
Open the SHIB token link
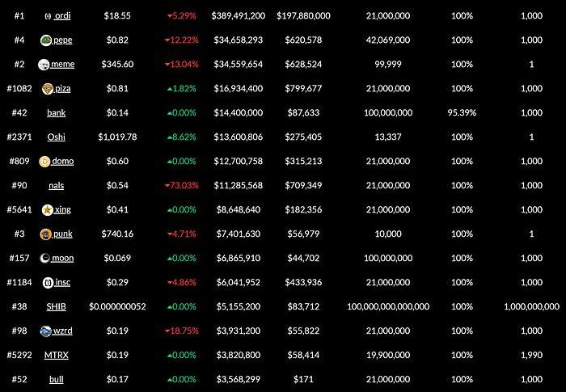(x=57, y=306)
